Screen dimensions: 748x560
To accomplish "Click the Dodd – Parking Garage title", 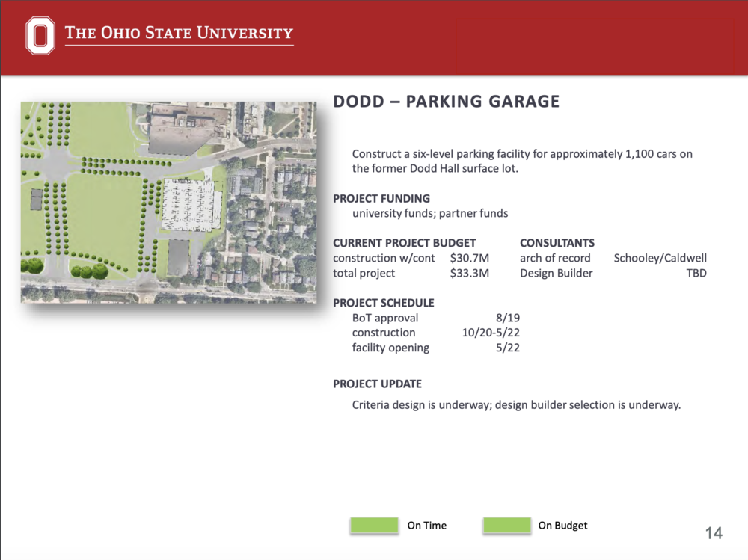I will [446, 102].
